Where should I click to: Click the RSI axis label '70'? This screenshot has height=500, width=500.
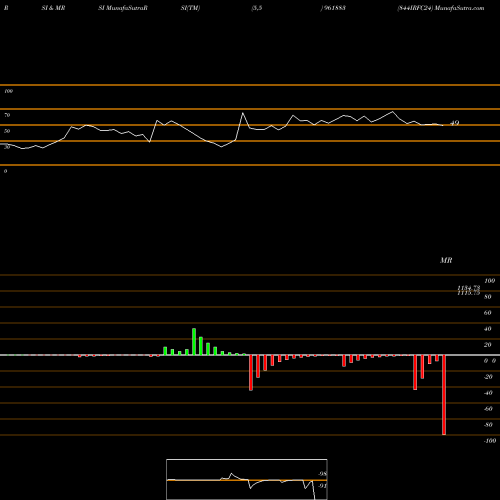click(7, 115)
